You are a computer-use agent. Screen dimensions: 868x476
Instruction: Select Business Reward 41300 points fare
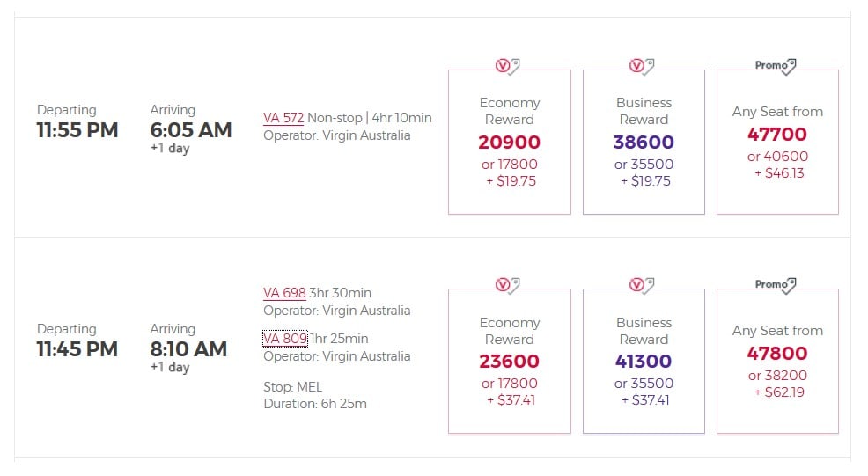[x=644, y=361]
